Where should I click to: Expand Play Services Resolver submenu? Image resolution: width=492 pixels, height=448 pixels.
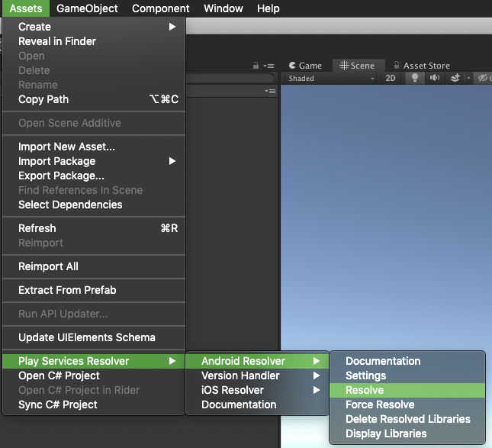coord(94,361)
